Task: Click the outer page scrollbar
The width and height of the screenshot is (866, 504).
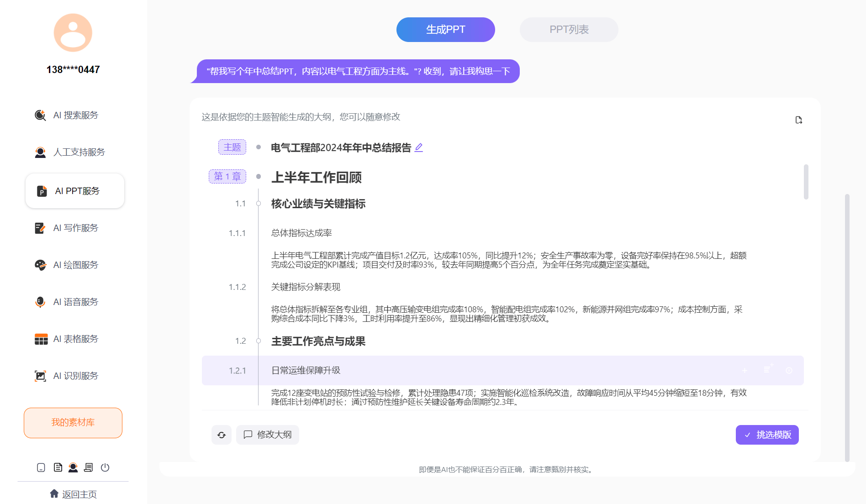Action: 847,328
